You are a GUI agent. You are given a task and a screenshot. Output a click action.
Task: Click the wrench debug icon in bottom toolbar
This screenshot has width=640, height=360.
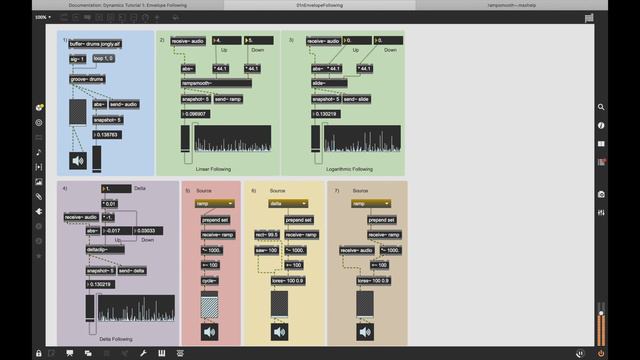[x=143, y=353]
